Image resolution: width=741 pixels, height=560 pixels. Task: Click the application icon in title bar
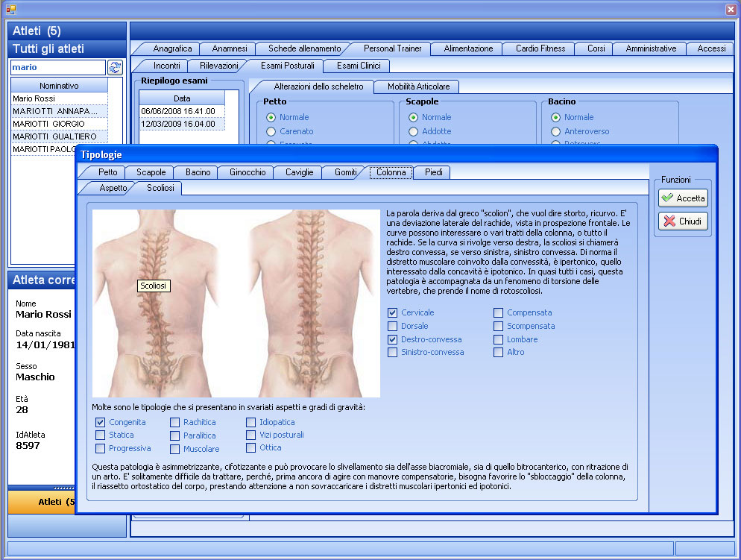10,9
